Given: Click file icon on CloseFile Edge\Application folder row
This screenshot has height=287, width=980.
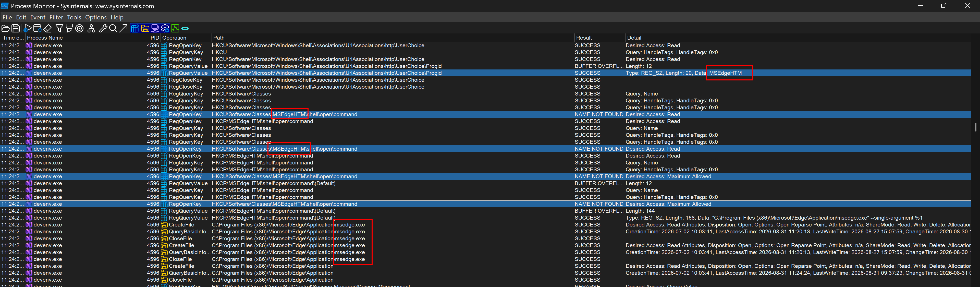Looking at the screenshot, I should coord(164,280).
